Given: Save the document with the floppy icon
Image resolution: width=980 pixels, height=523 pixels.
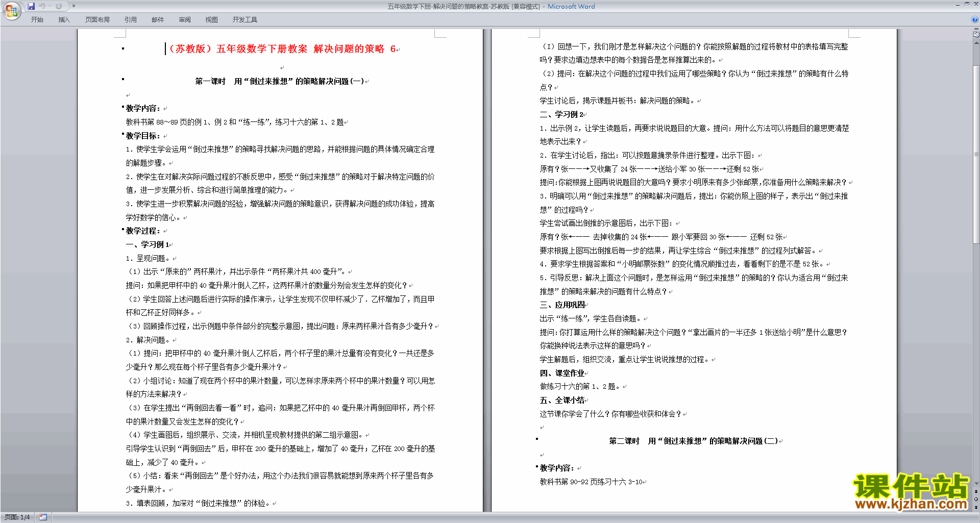Looking at the screenshot, I should (x=31, y=6).
